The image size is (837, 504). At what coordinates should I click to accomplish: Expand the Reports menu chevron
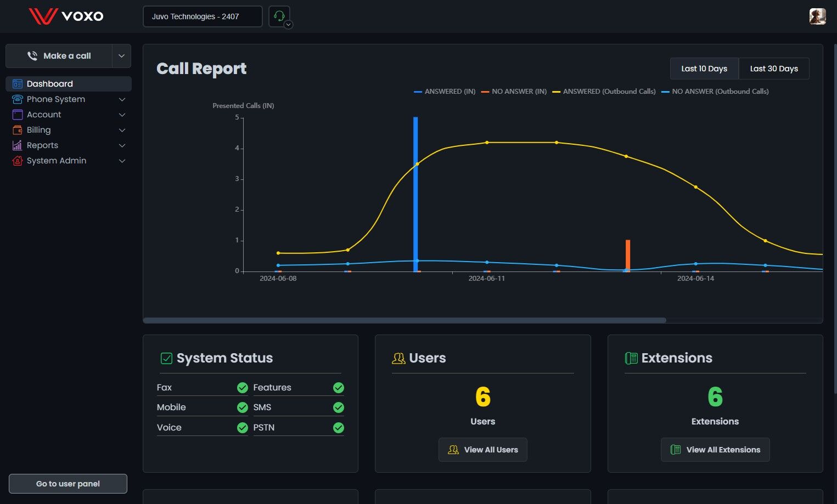click(x=122, y=145)
